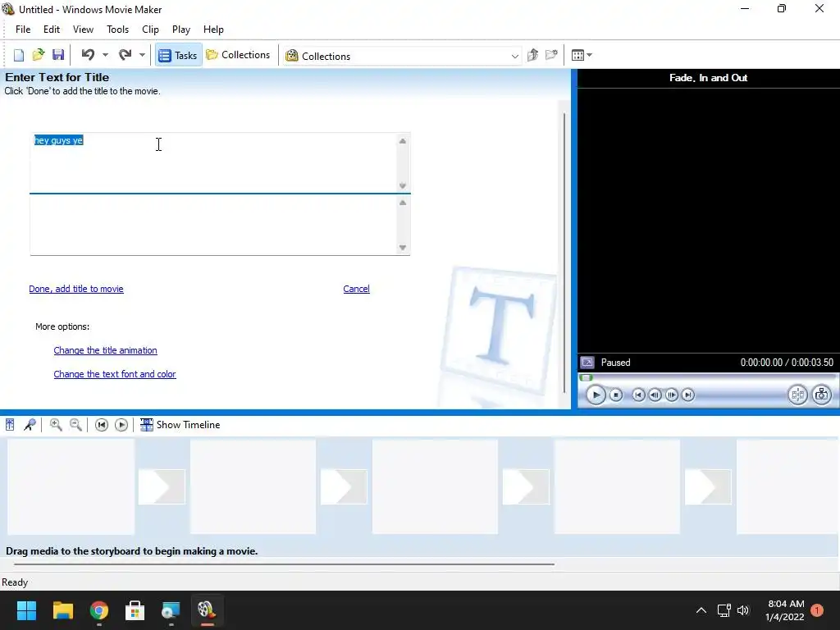Open a project with the folder icon
The height and width of the screenshot is (630, 840).
coord(39,55)
